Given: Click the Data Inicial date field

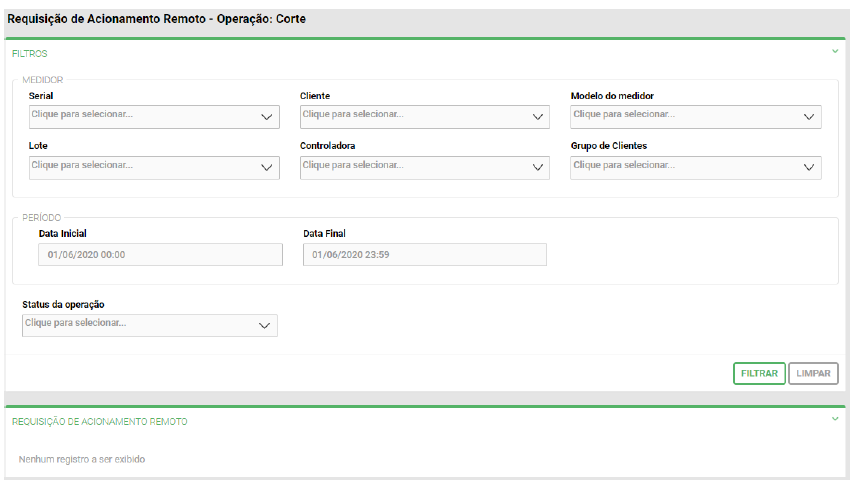Looking at the screenshot, I should (161, 255).
